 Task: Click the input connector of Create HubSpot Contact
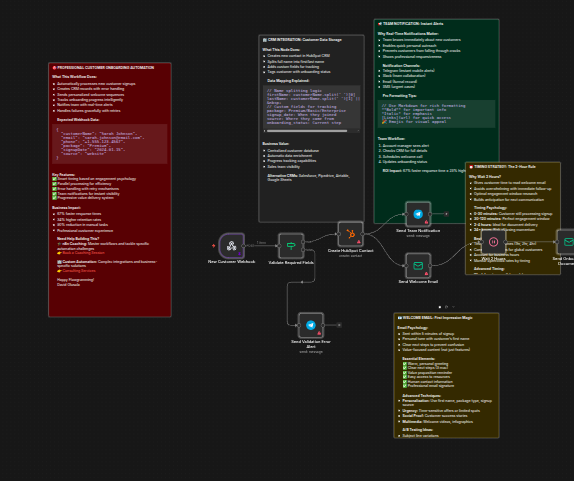pos(339,234)
